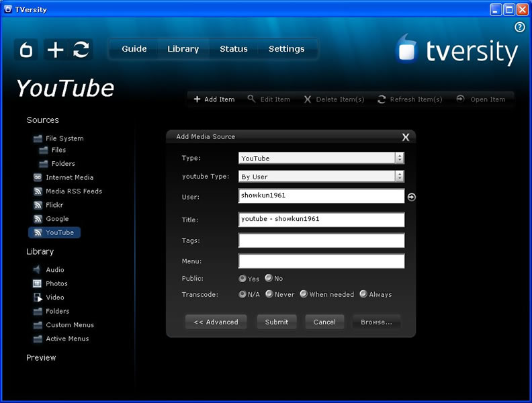Click the Browse... button

point(376,322)
